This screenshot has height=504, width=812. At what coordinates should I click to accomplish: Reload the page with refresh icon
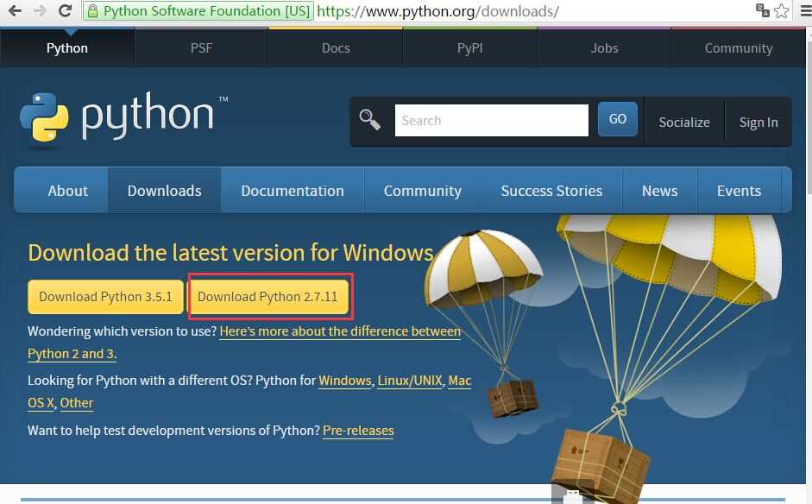(x=66, y=10)
